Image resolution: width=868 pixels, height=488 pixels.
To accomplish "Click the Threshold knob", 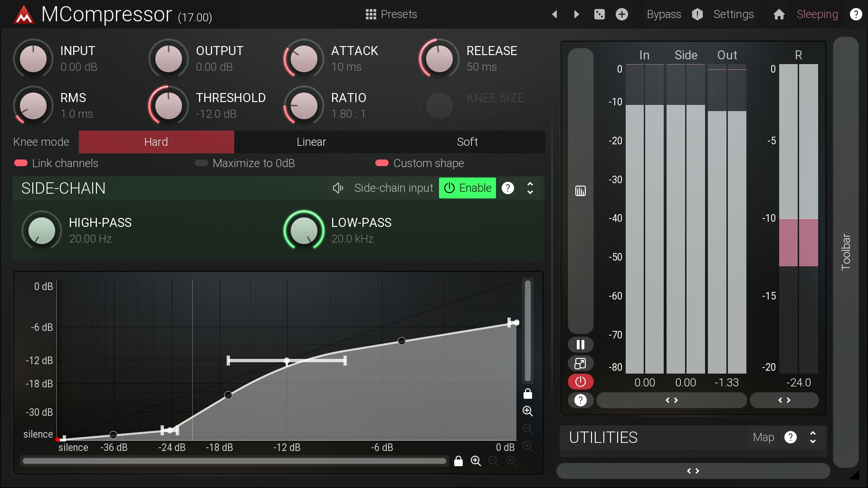I will click(168, 105).
